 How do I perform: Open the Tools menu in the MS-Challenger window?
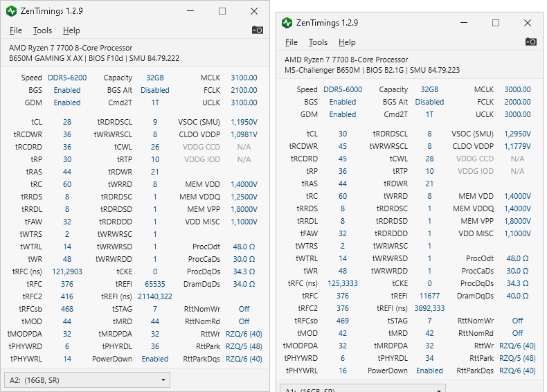[318, 42]
